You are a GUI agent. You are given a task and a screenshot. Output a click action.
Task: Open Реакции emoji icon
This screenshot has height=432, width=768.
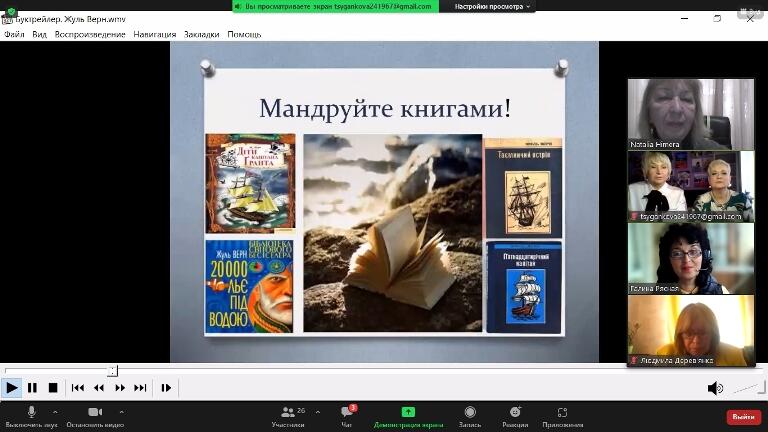tap(515, 417)
